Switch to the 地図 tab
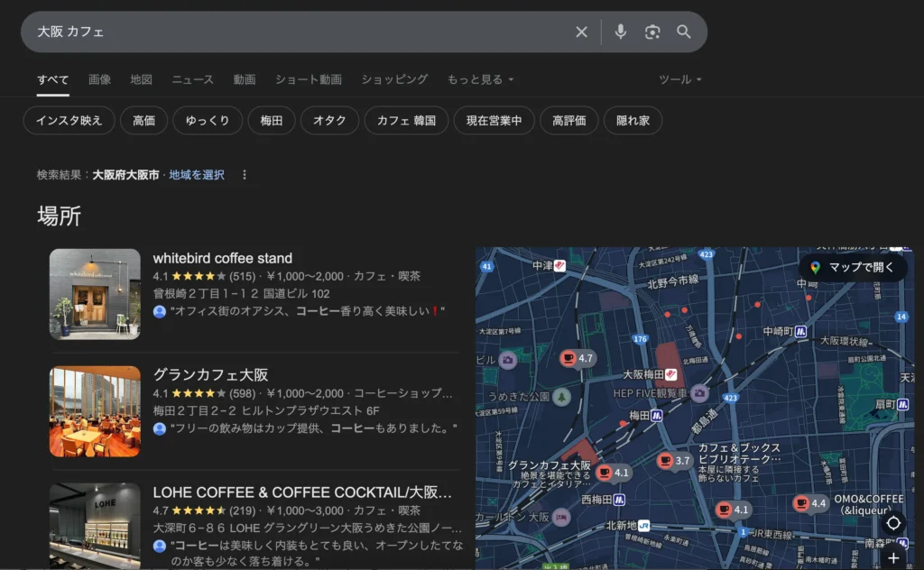Viewport: 924px width, 570px height. (x=142, y=79)
